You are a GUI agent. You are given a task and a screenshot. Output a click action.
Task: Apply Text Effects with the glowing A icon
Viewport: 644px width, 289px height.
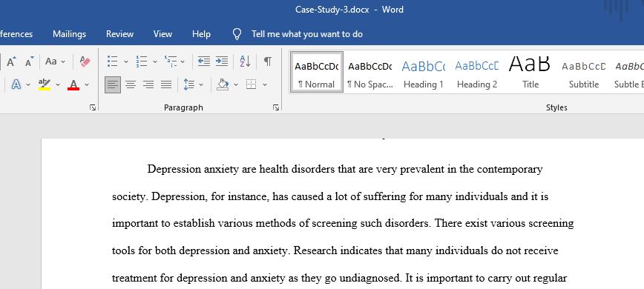point(16,84)
